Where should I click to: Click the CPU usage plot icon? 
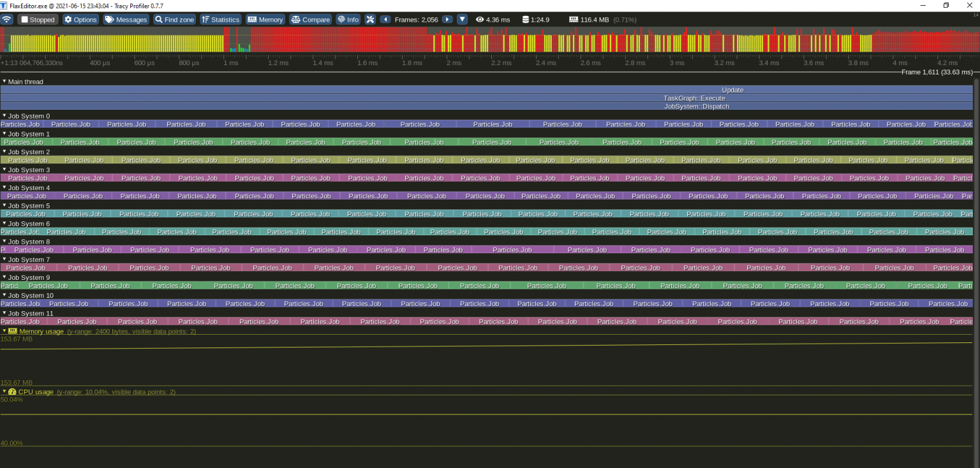12,391
